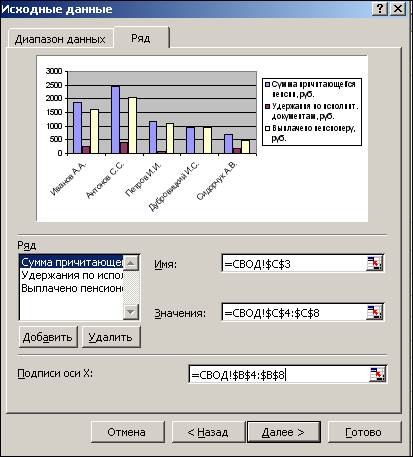Image resolution: width=413 pixels, height=457 pixels.
Task: Proceed with the Далее button
Action: pos(283,432)
